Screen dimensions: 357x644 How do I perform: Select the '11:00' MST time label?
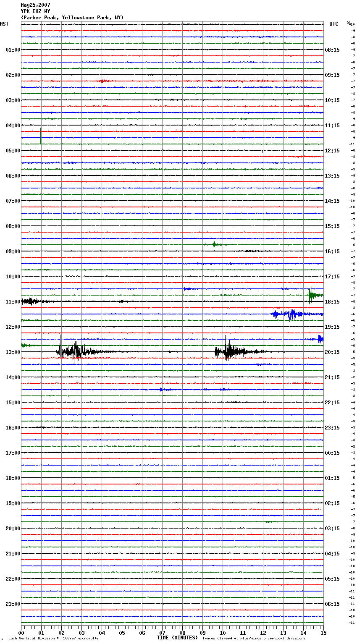pyautogui.click(x=13, y=302)
